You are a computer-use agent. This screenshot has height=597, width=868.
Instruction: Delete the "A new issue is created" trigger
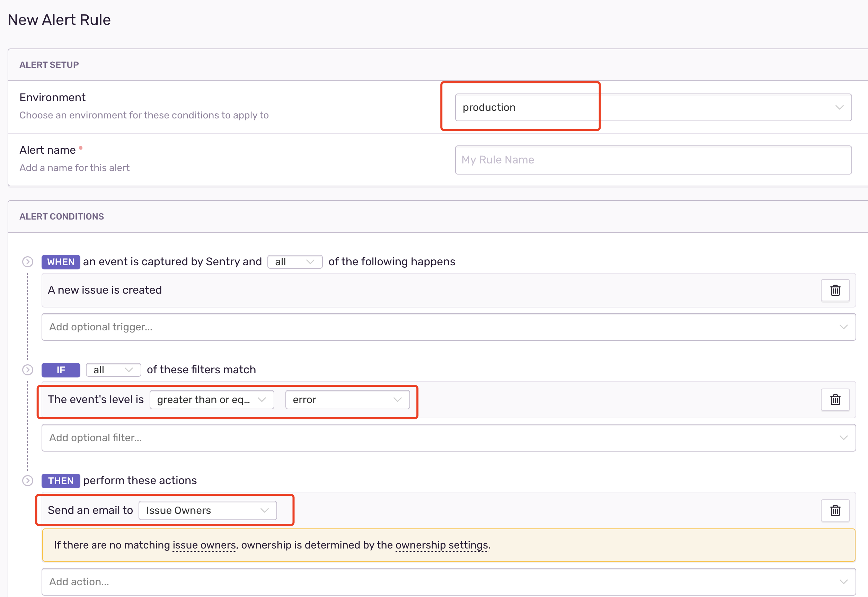coord(835,290)
